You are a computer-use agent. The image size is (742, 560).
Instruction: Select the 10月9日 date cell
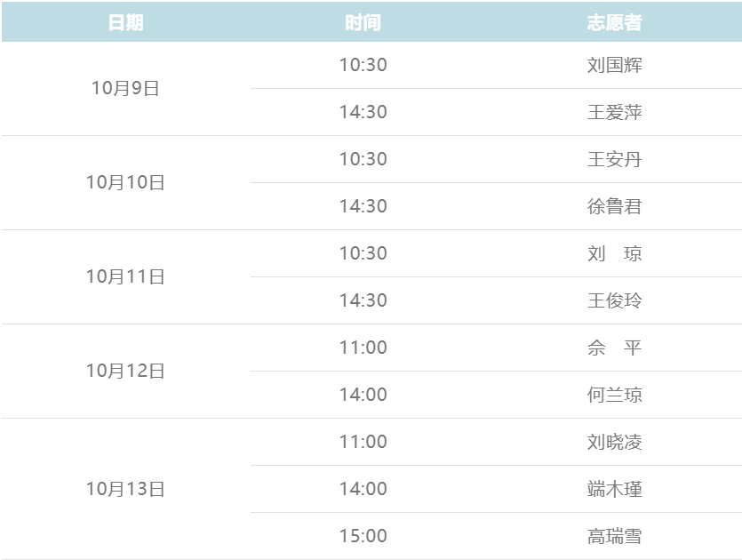(x=125, y=89)
